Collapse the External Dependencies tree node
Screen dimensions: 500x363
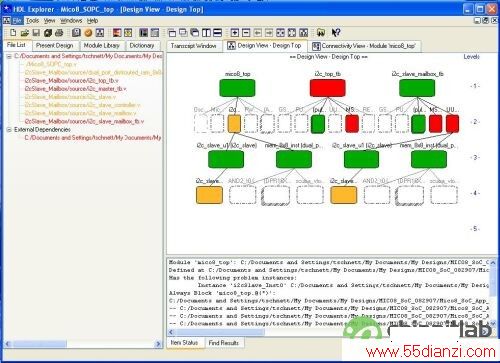click(x=9, y=129)
